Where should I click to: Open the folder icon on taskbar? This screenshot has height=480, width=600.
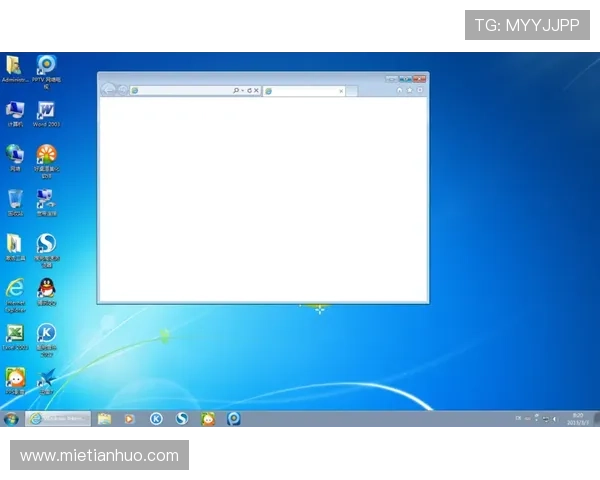(104, 419)
